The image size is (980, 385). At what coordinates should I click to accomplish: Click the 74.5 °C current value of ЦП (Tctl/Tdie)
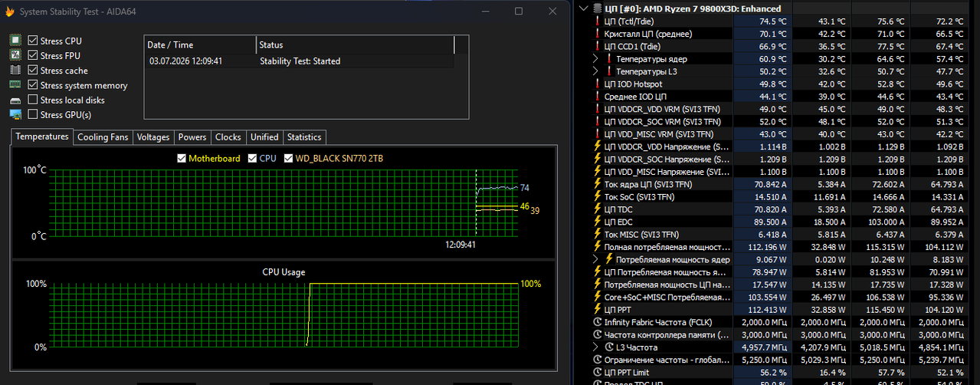(x=772, y=21)
